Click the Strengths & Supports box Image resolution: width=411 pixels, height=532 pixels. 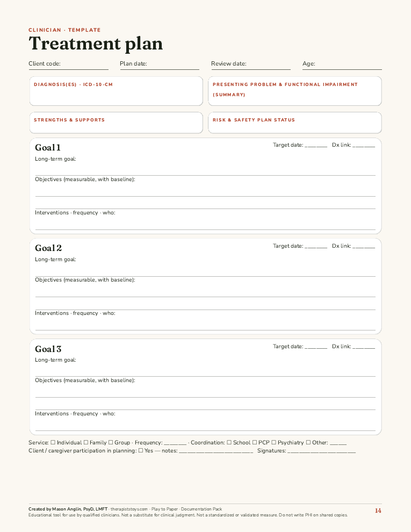pos(116,123)
